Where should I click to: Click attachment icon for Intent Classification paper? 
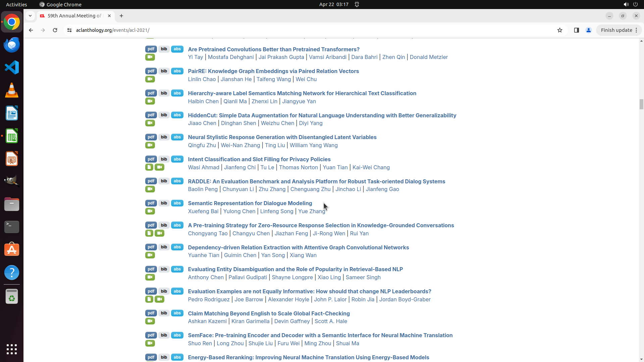pyautogui.click(x=149, y=167)
